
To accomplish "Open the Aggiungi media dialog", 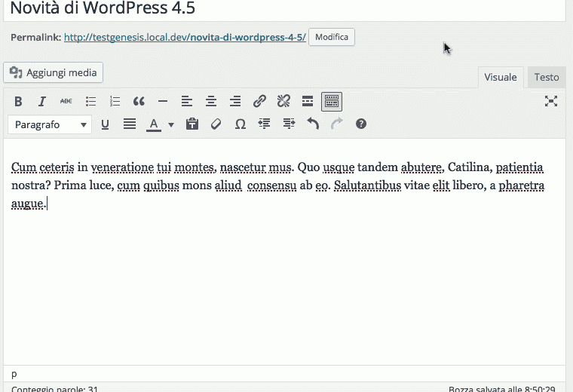I will pos(54,72).
